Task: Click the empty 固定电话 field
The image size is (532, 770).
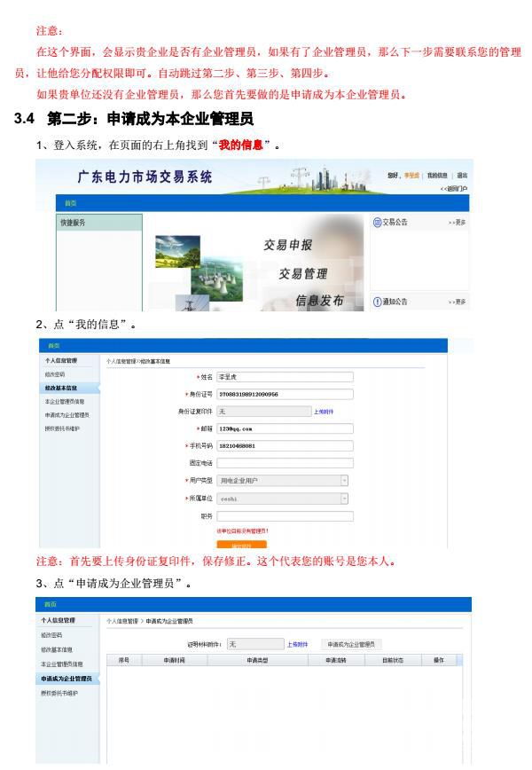Action: (286, 463)
